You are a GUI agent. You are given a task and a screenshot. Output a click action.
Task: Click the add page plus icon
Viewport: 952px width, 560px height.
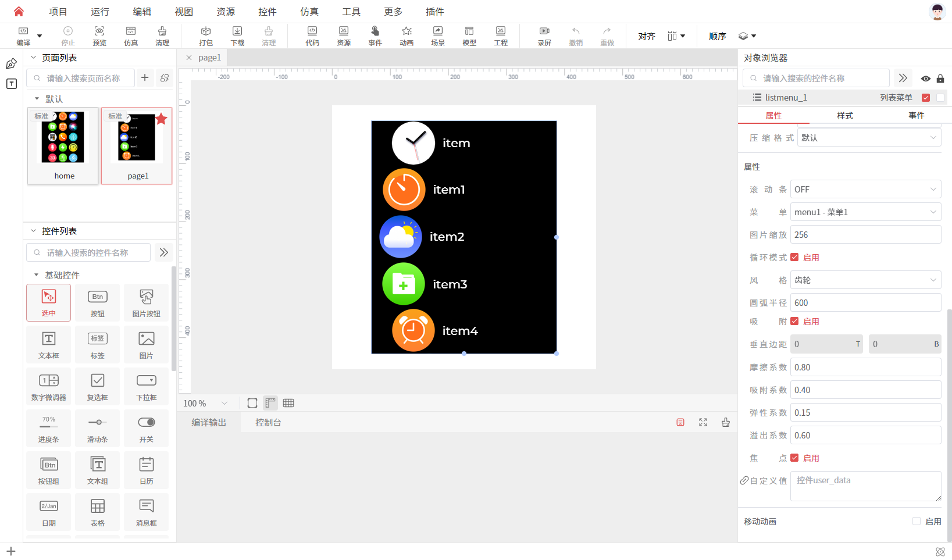pyautogui.click(x=145, y=78)
